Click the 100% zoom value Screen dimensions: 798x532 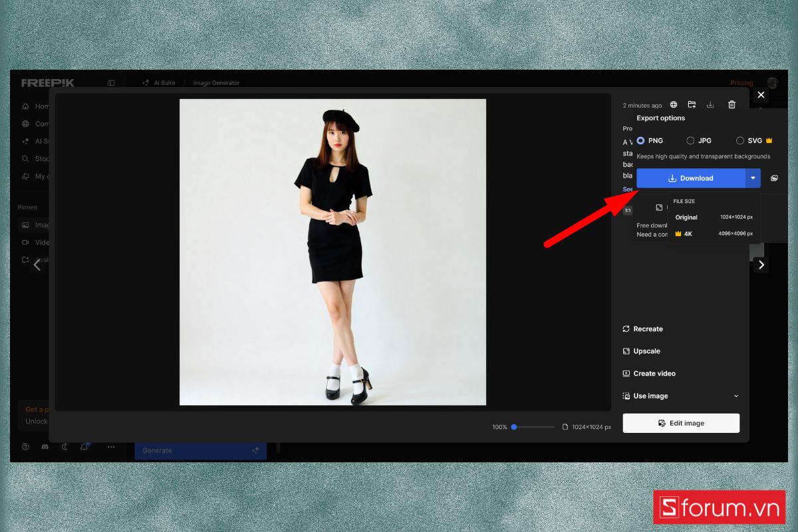click(x=499, y=427)
